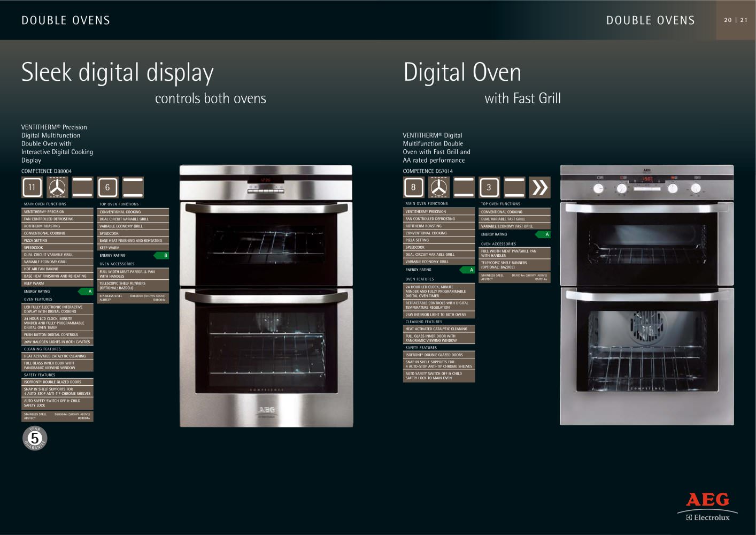
Task: Click the '11' function count icon under D88004
Action: click(x=32, y=187)
